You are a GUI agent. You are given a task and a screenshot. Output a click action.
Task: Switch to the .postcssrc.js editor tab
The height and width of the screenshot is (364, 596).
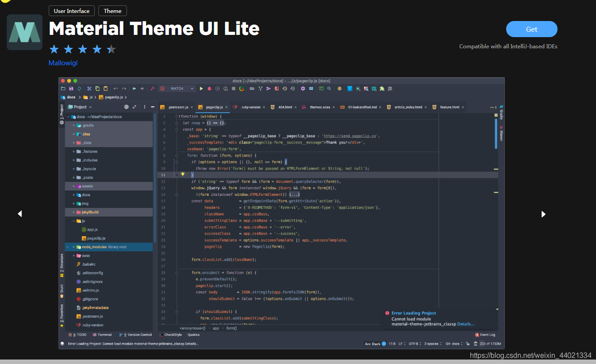click(x=177, y=107)
